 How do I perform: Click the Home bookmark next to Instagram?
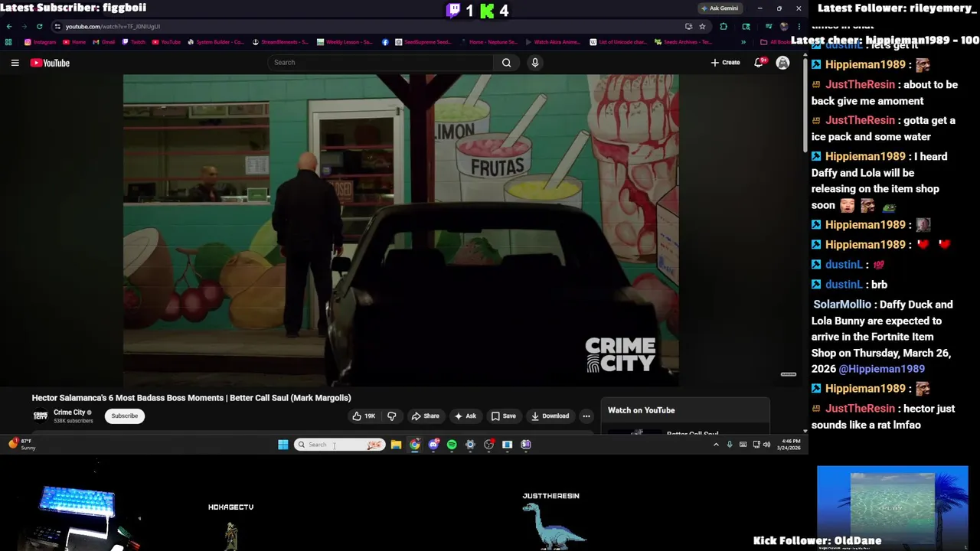(x=74, y=42)
